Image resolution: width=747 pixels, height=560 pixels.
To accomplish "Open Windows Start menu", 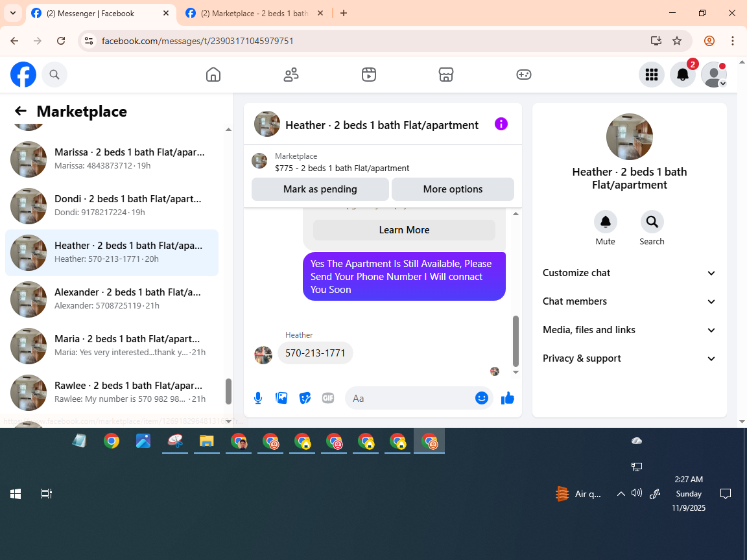I will click(16, 494).
